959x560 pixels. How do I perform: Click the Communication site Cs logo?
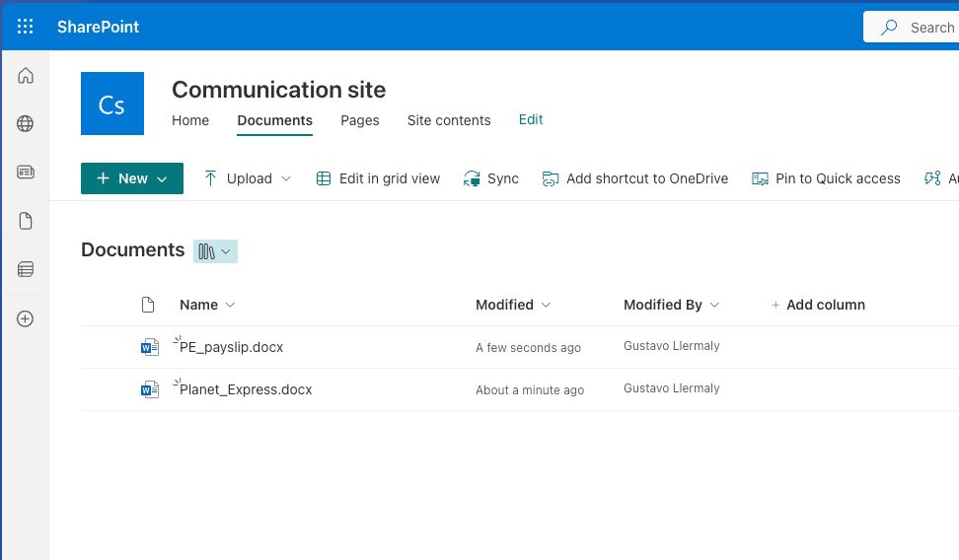[x=112, y=104]
